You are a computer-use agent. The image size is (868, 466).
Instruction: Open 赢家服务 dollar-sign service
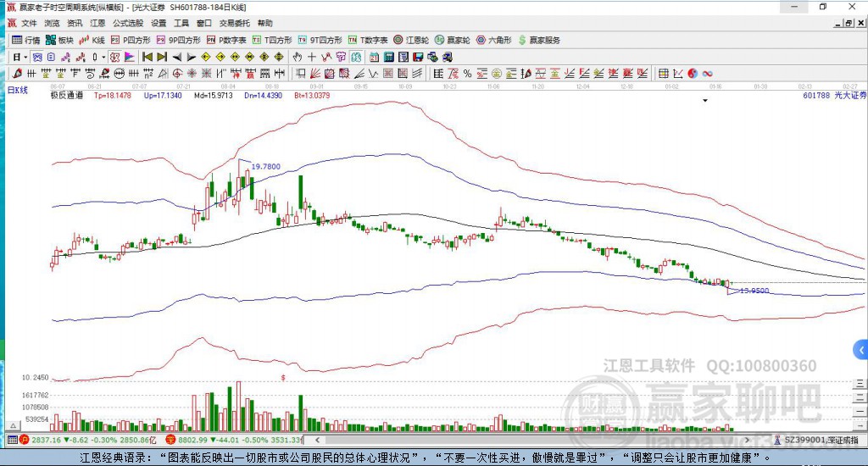[539, 40]
